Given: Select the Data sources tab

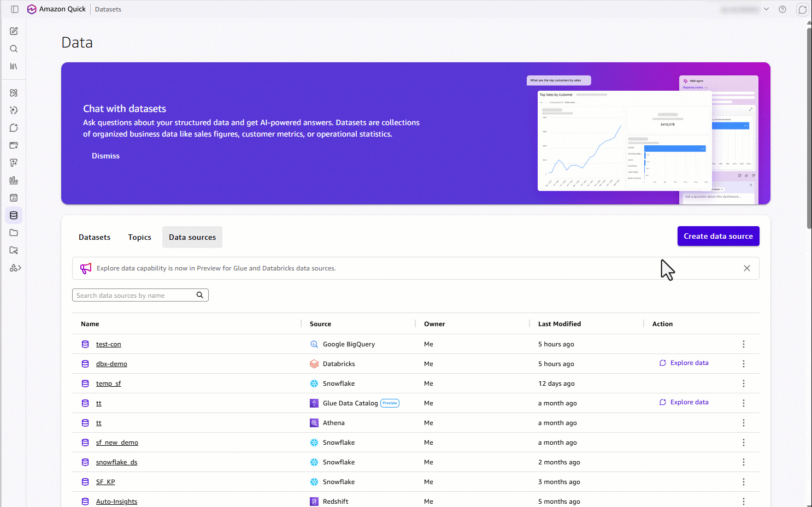Looking at the screenshot, I should click(x=192, y=237).
